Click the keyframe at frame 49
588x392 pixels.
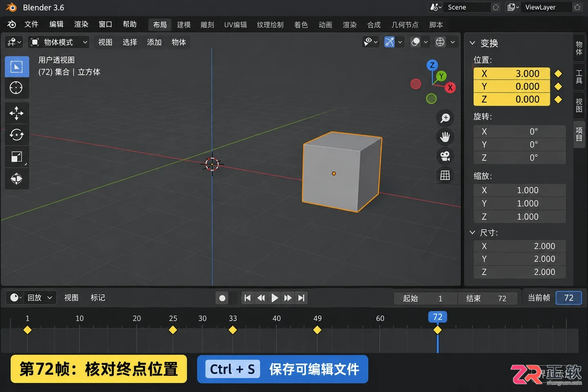coord(317,330)
